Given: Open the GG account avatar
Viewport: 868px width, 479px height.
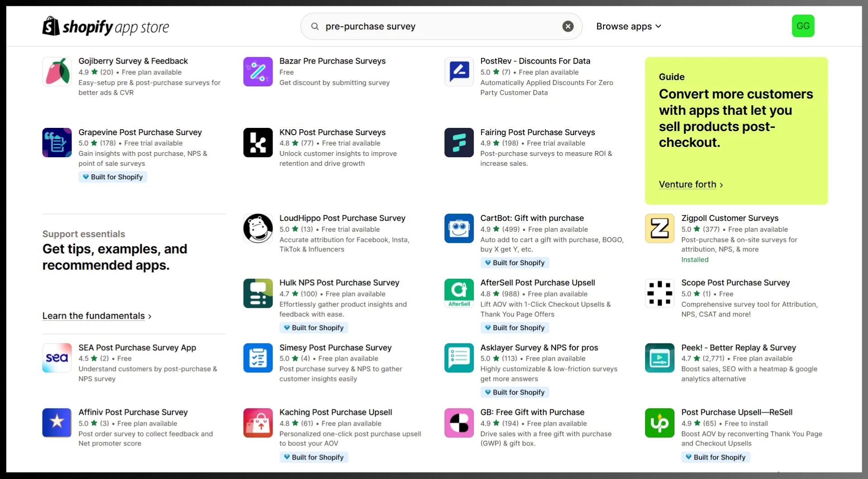Looking at the screenshot, I should [803, 26].
